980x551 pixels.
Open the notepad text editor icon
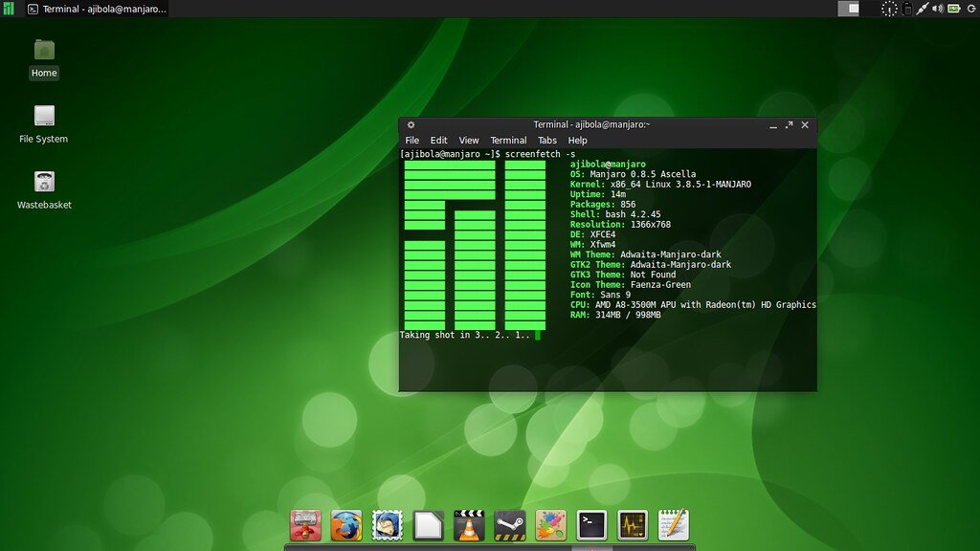click(x=674, y=525)
